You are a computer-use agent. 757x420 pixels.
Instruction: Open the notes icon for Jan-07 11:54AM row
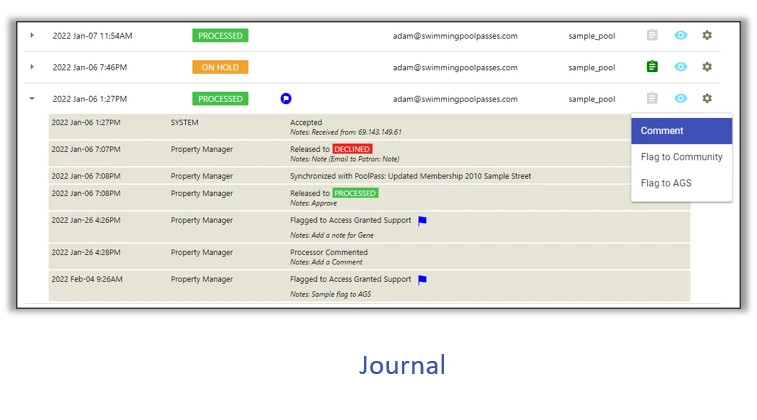pyautogui.click(x=652, y=36)
